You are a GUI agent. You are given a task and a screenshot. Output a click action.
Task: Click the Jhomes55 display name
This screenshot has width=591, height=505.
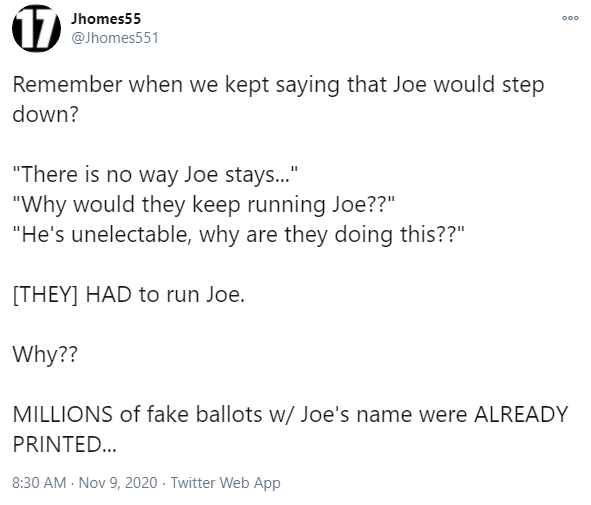106,18
